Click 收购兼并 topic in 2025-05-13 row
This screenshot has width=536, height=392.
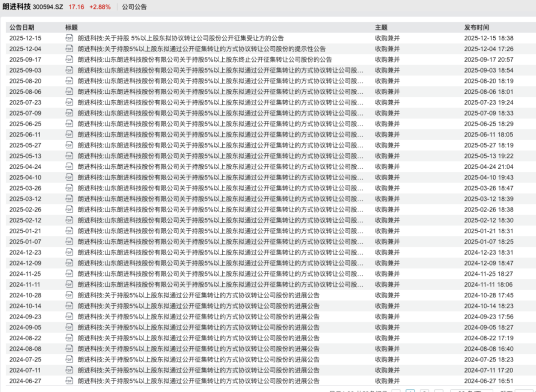pos(387,156)
